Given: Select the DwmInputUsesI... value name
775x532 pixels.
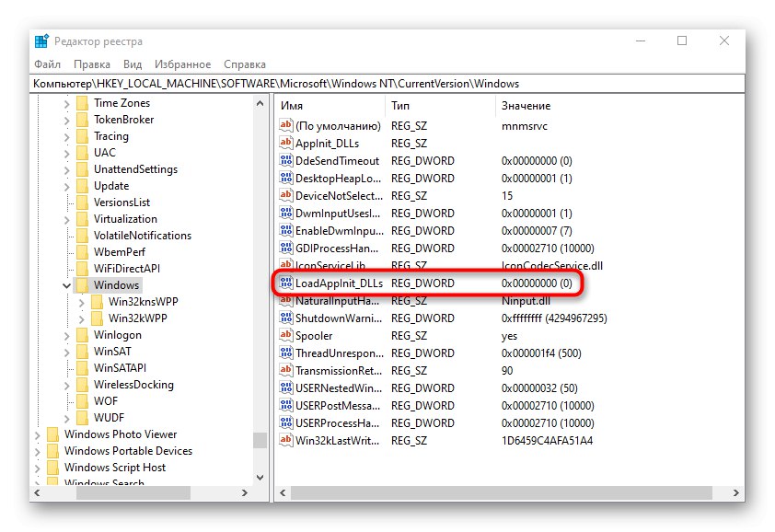Looking at the screenshot, I should pos(338,214).
